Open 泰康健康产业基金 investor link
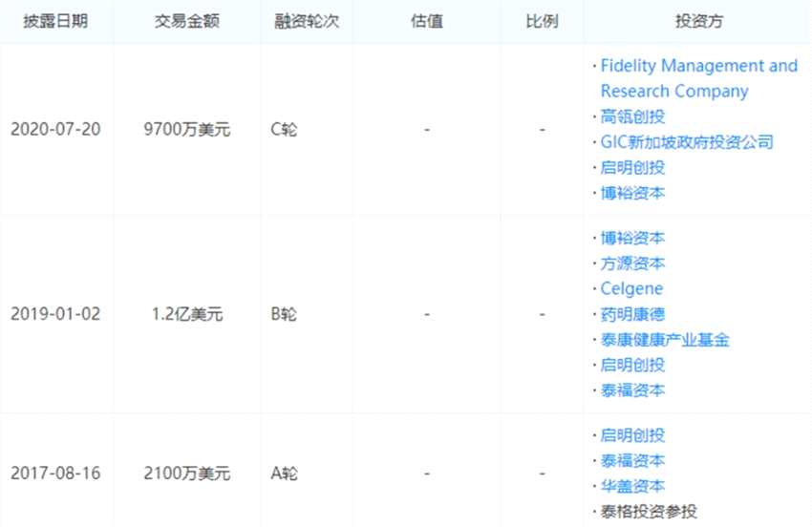Image resolution: width=812 pixels, height=527 pixels. (x=665, y=340)
